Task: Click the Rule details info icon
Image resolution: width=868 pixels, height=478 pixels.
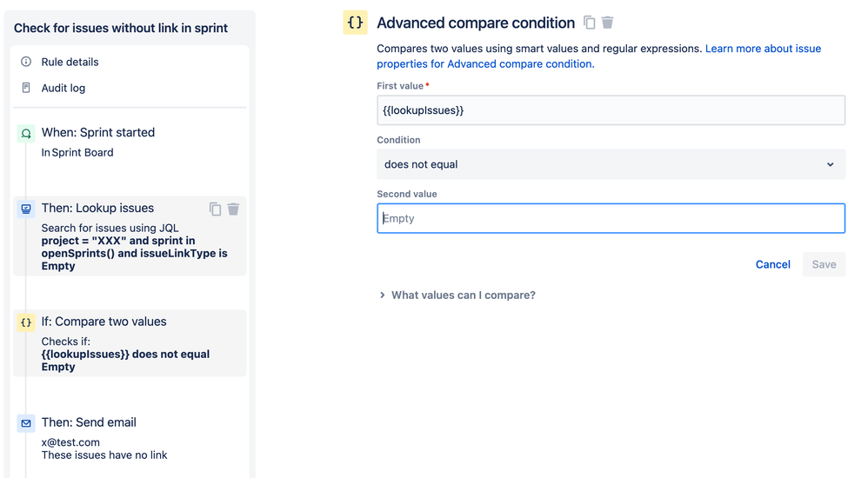Action: click(26, 62)
